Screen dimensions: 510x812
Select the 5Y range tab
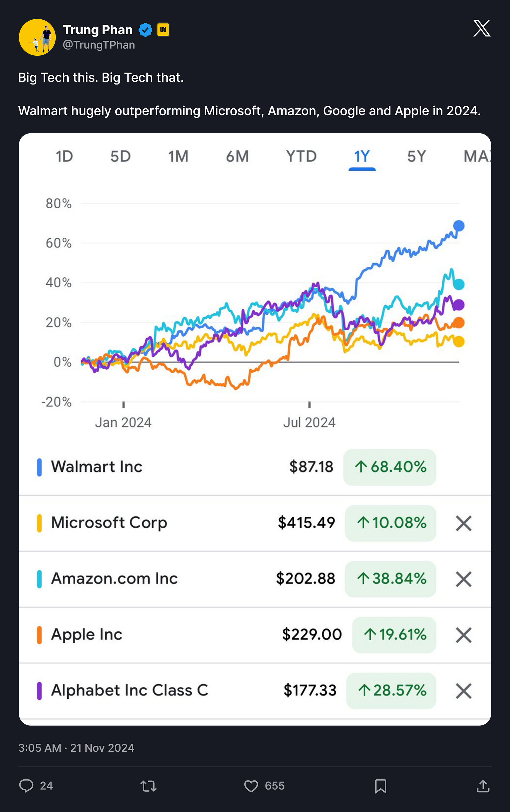(416, 156)
